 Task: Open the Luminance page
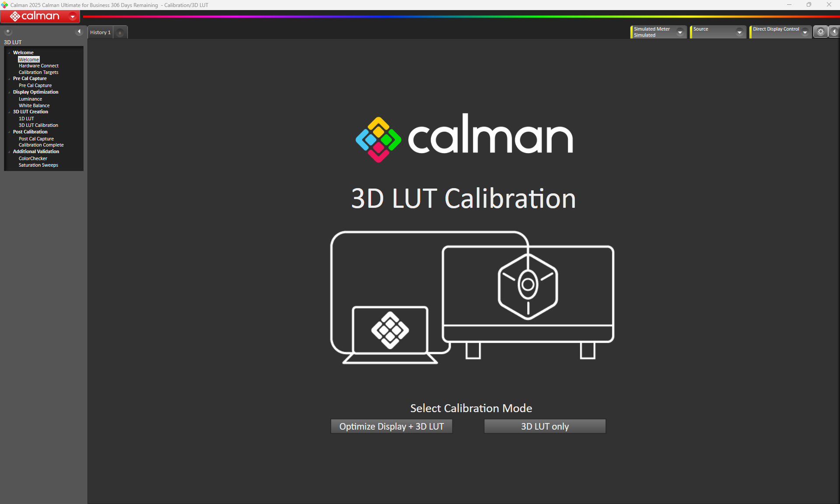point(30,99)
